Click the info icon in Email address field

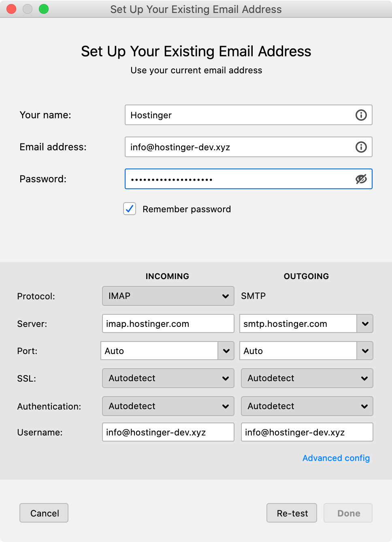(361, 147)
